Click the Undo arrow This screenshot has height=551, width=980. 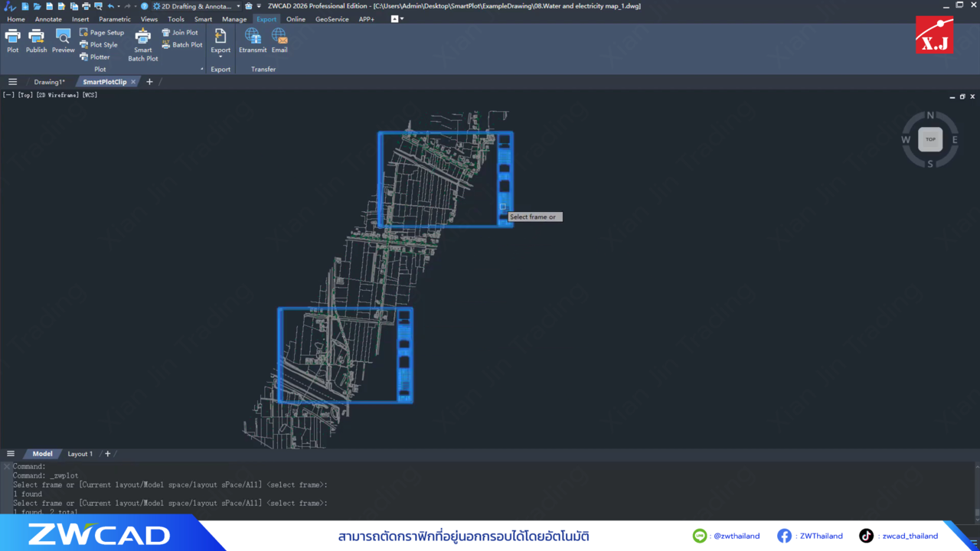[110, 6]
